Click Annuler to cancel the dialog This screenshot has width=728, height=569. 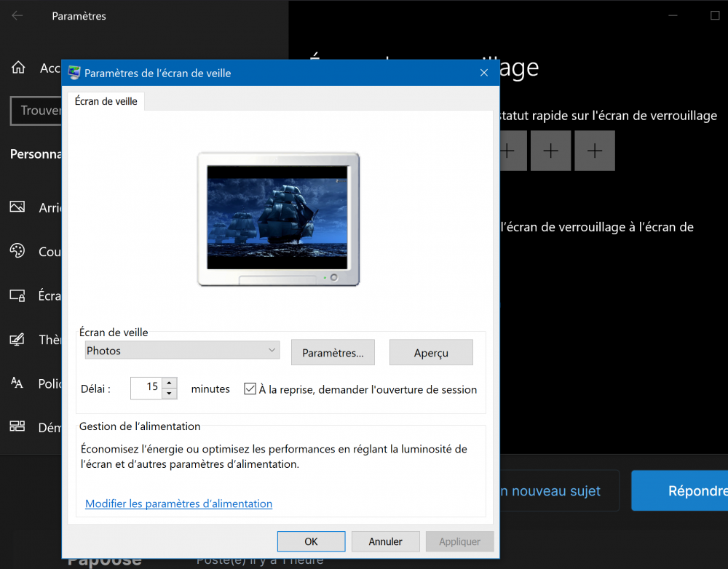coord(385,541)
